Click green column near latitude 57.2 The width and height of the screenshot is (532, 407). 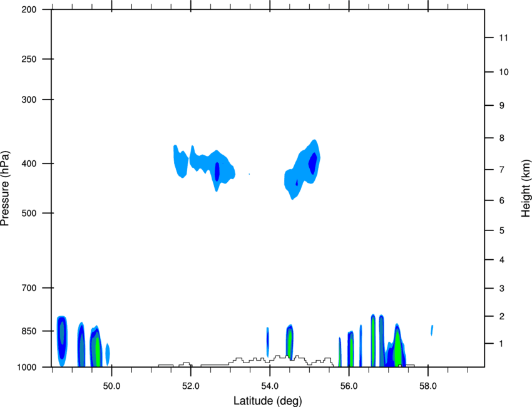[397, 348]
